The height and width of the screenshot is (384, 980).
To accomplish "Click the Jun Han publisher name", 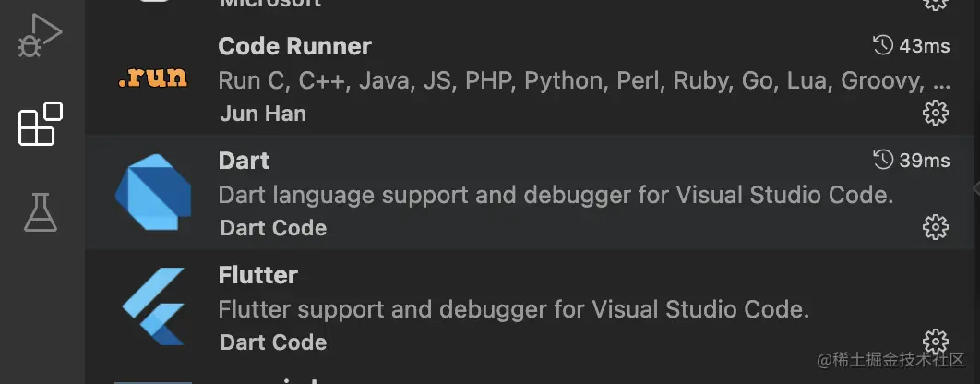I will 263,114.
